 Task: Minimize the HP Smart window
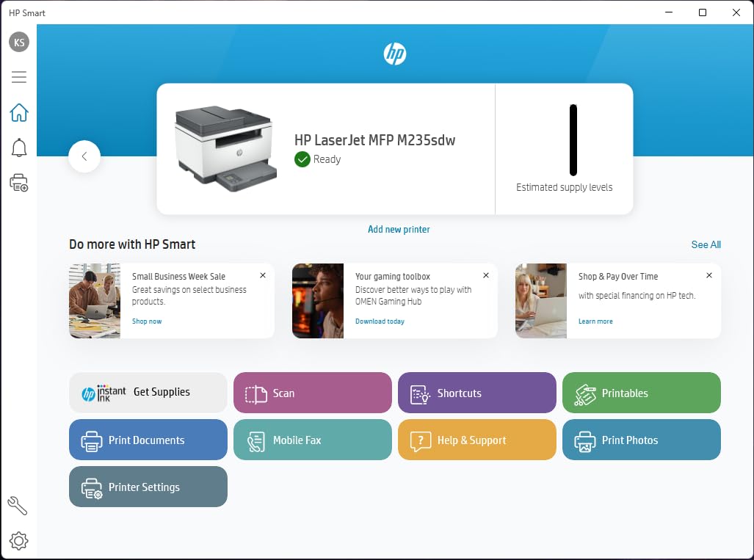tap(668, 12)
